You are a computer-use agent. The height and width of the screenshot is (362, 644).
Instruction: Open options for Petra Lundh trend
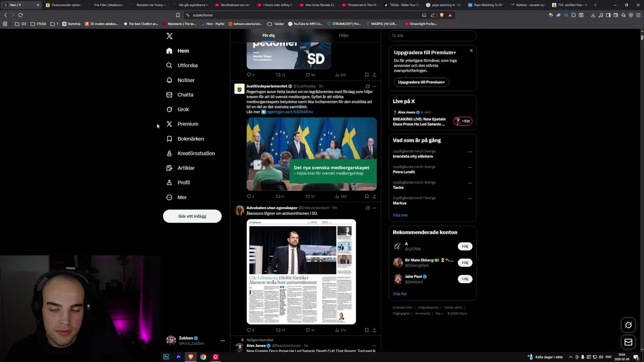coord(470,167)
